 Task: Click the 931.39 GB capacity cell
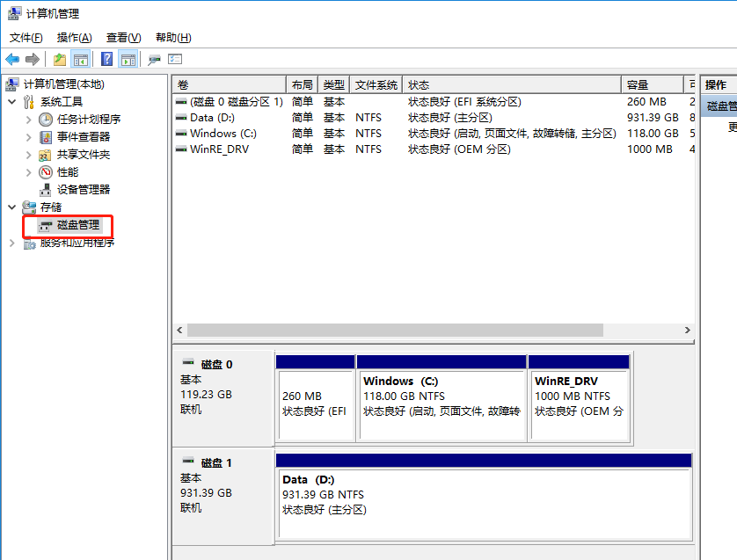click(653, 118)
